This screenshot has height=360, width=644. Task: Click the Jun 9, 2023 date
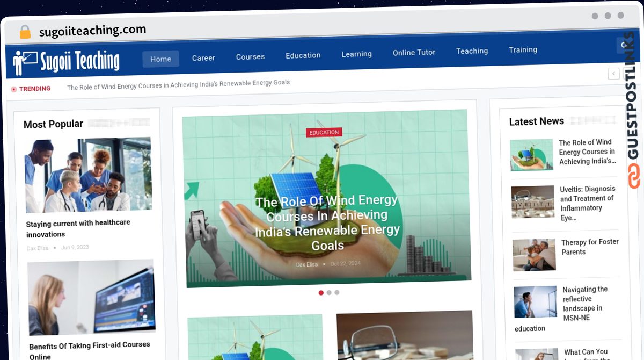[75, 247]
